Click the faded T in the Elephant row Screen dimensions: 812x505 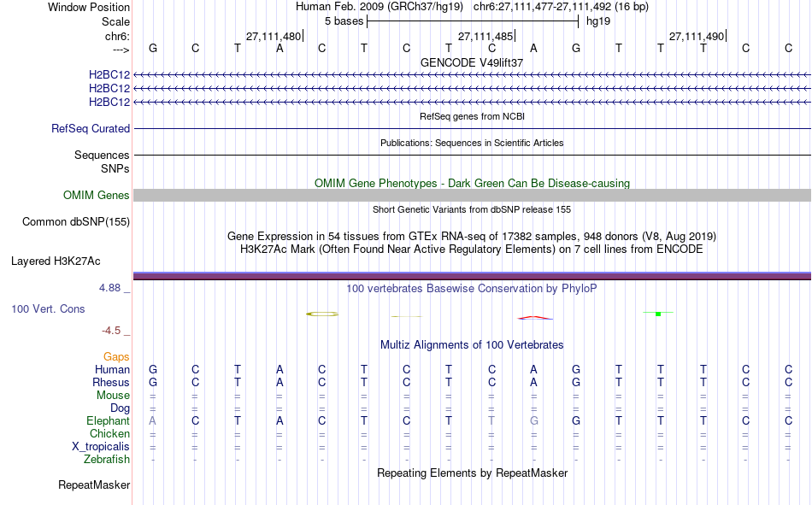pos(491,420)
